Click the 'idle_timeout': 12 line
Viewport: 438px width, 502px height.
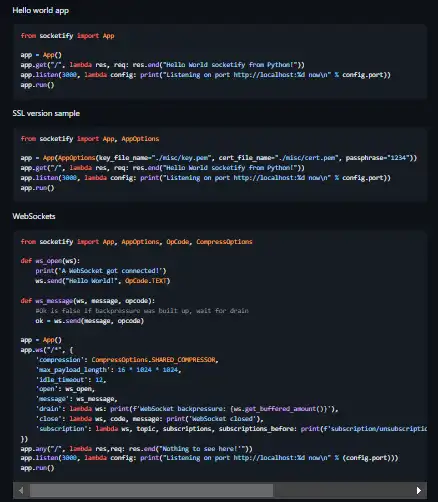71,380
